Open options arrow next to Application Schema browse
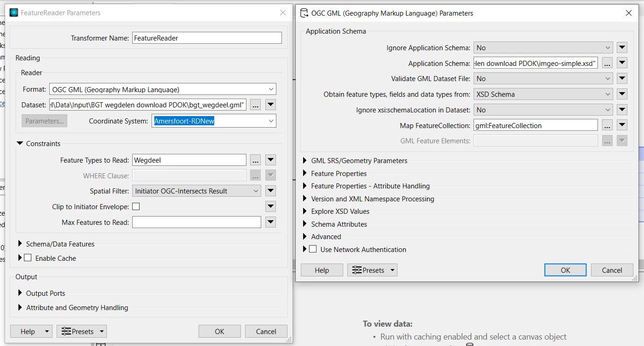Image resolution: width=644 pixels, height=346 pixels. tap(622, 64)
